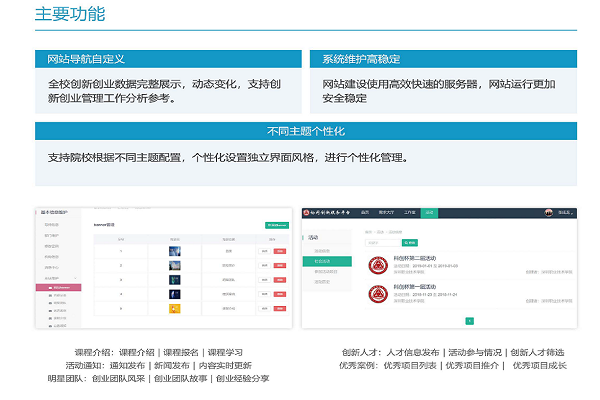Click the green page 1 pagination button
This screenshot has height=400, width=600.
pyautogui.click(x=470, y=321)
